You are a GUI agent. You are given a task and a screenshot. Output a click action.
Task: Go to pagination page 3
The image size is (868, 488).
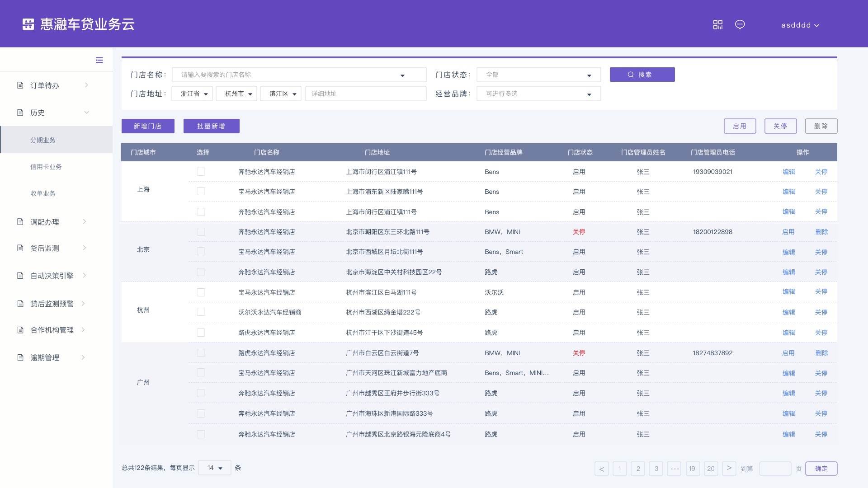click(x=656, y=469)
